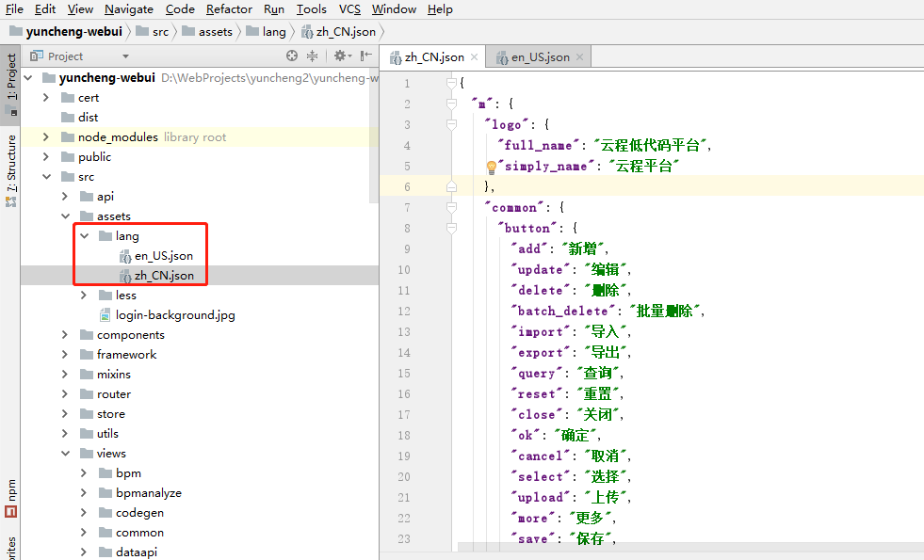This screenshot has height=560, width=924.
Task: Expand the public folder
Action: click(46, 157)
